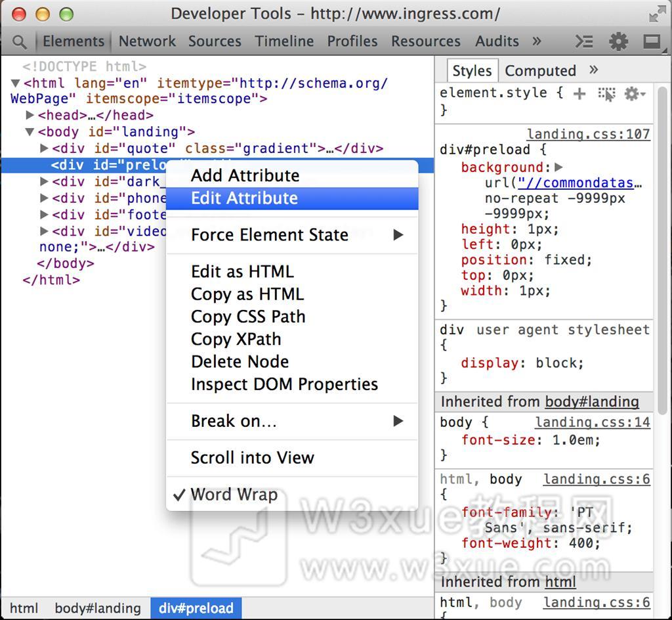Toggle the Word Wrap checked option

tap(292, 495)
